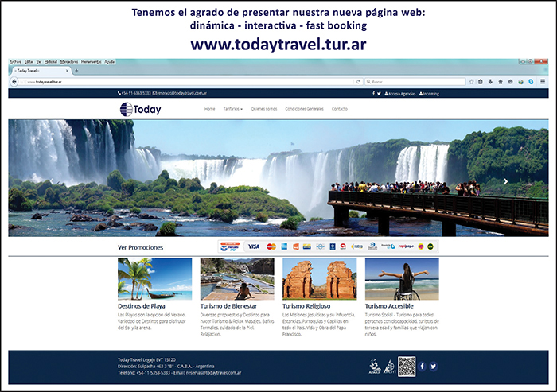Screen dimensions: 557x392
Task: Focus the Buscar search box
Action: tap(415, 82)
